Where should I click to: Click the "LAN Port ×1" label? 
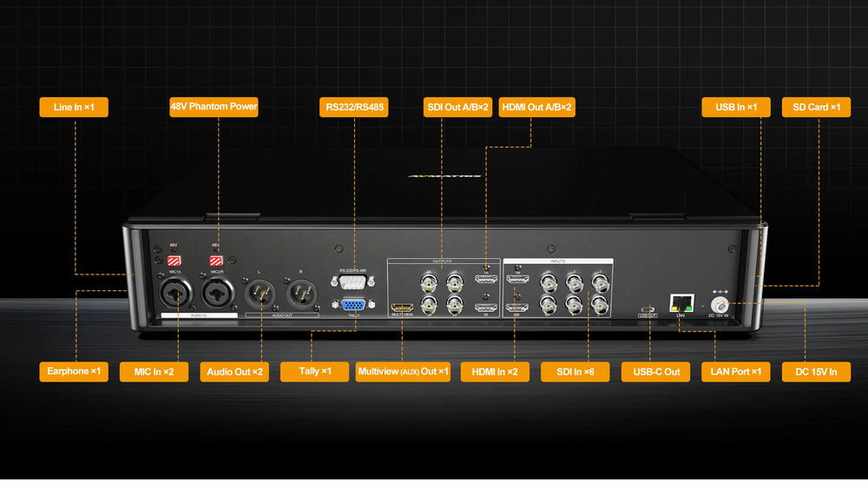tap(737, 372)
